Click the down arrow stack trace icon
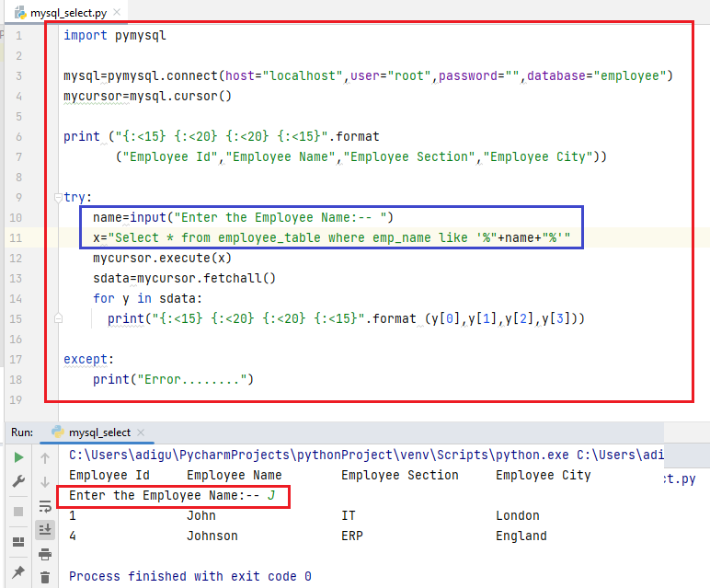 [45, 481]
